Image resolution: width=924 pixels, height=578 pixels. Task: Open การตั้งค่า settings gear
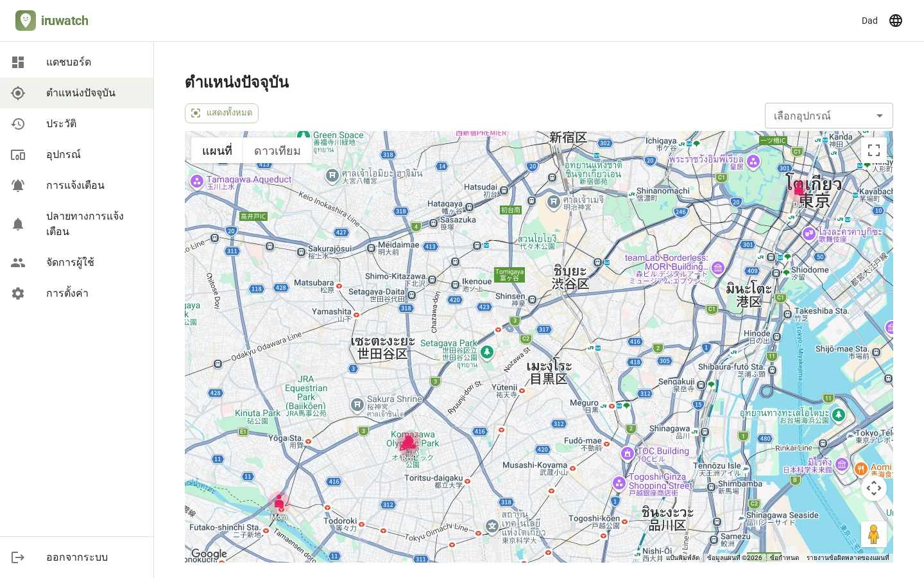coord(18,293)
